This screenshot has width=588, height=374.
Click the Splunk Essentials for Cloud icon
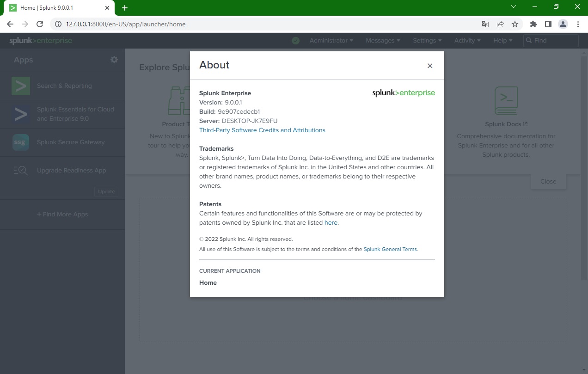(x=21, y=114)
